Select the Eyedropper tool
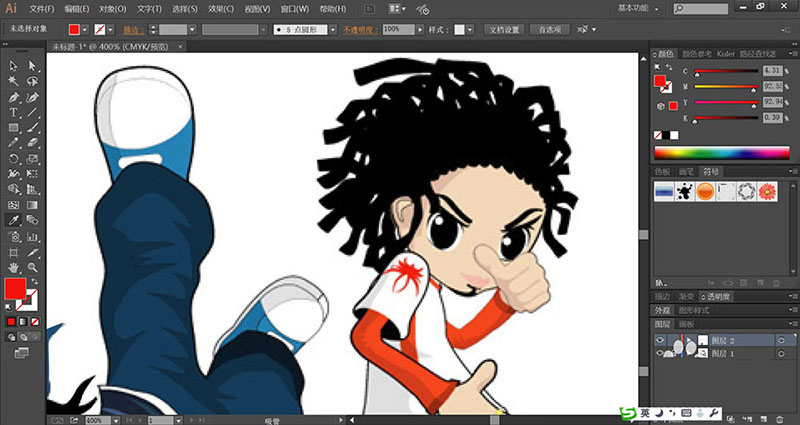 [14, 220]
